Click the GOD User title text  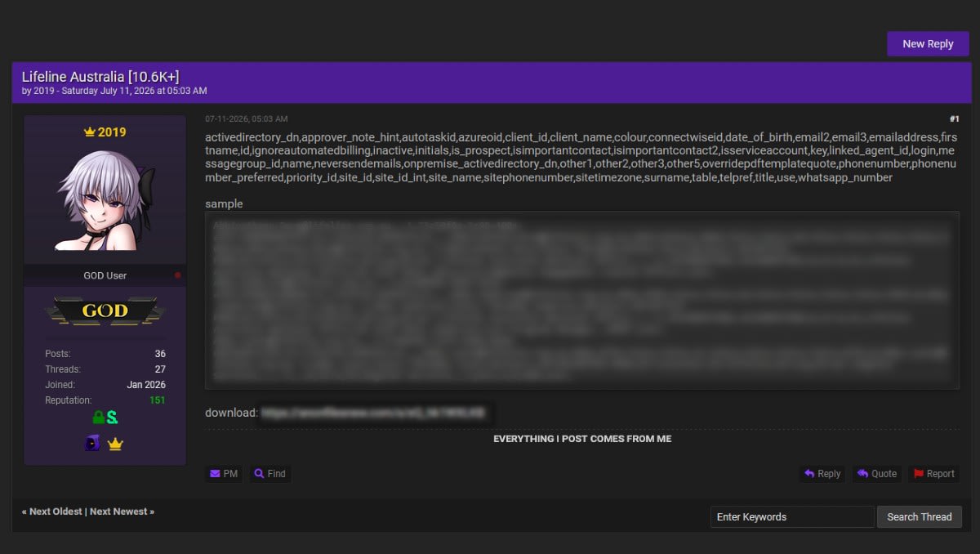(x=105, y=276)
